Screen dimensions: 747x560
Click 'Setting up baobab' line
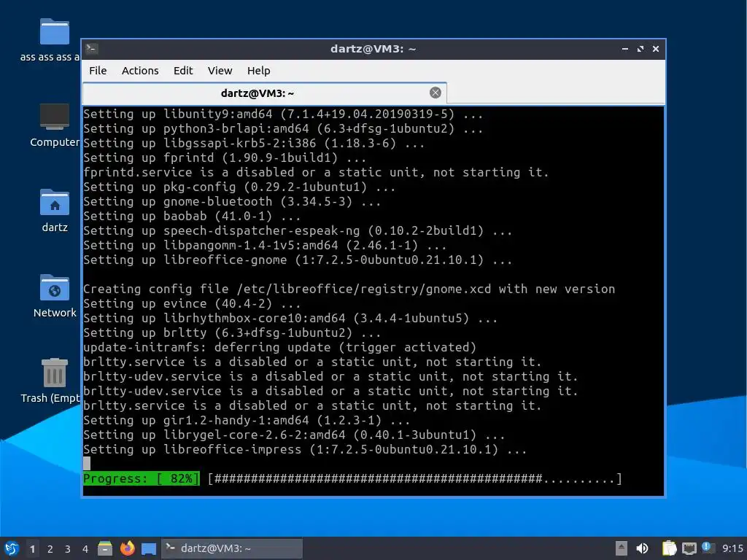click(x=192, y=216)
